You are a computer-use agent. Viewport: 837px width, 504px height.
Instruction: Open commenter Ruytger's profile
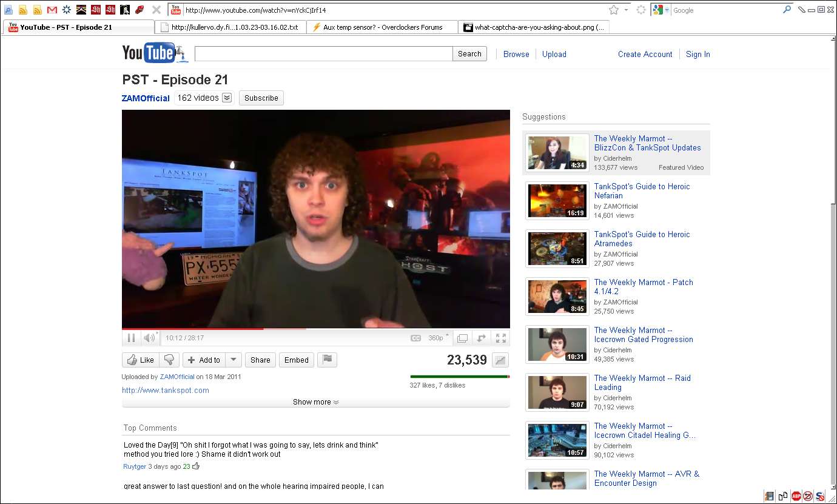135,466
